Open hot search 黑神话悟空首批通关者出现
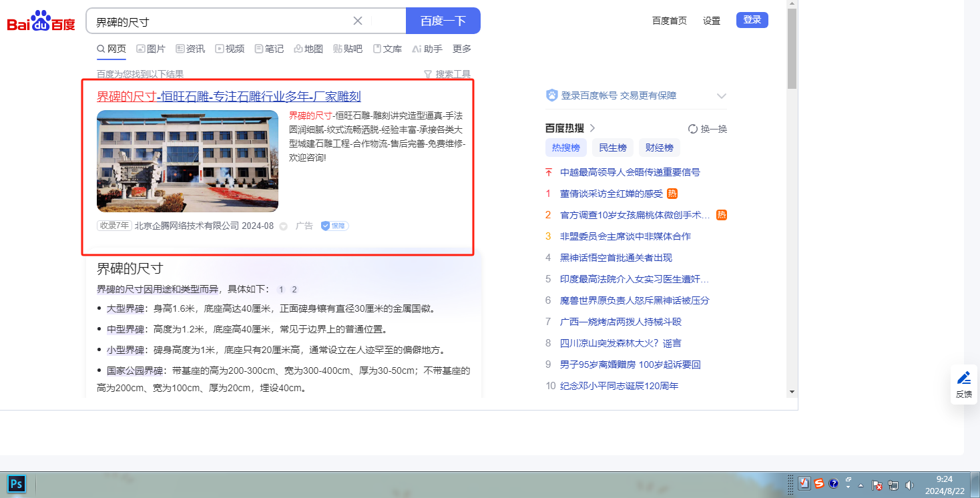This screenshot has width=980, height=498. 616,258
